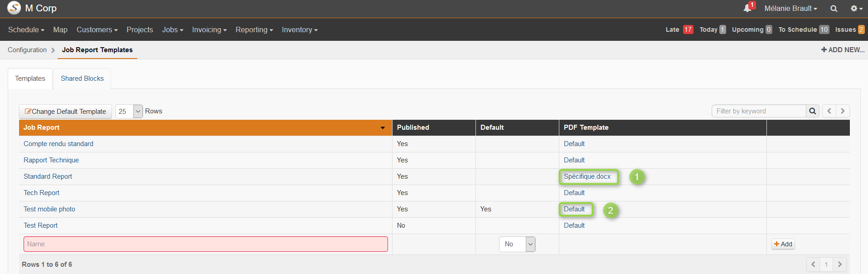
Task: Open the rows-per-page dropdown
Action: 129,112
